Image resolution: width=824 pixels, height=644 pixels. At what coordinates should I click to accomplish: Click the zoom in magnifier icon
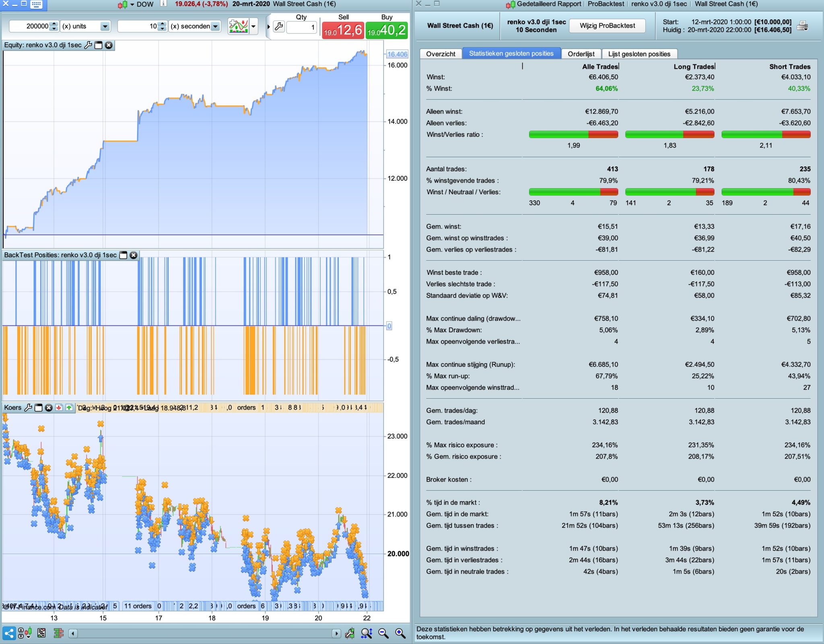coord(400,634)
